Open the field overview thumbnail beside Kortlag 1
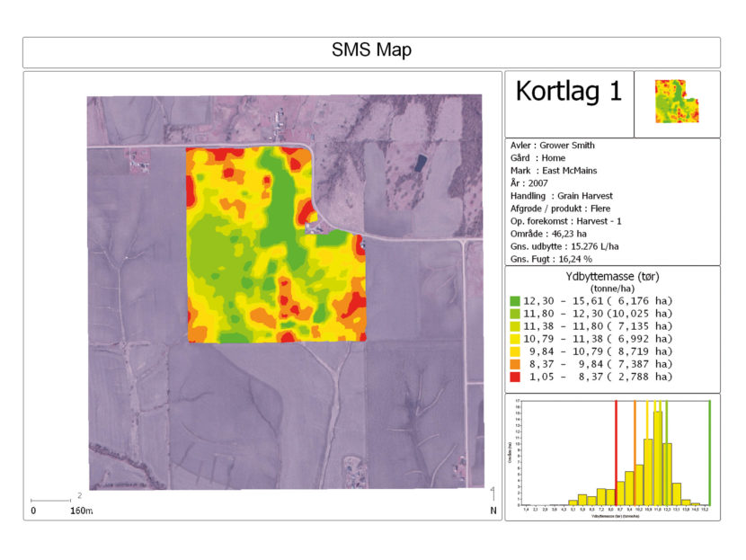The width and height of the screenshot is (746, 560). pyautogui.click(x=677, y=102)
